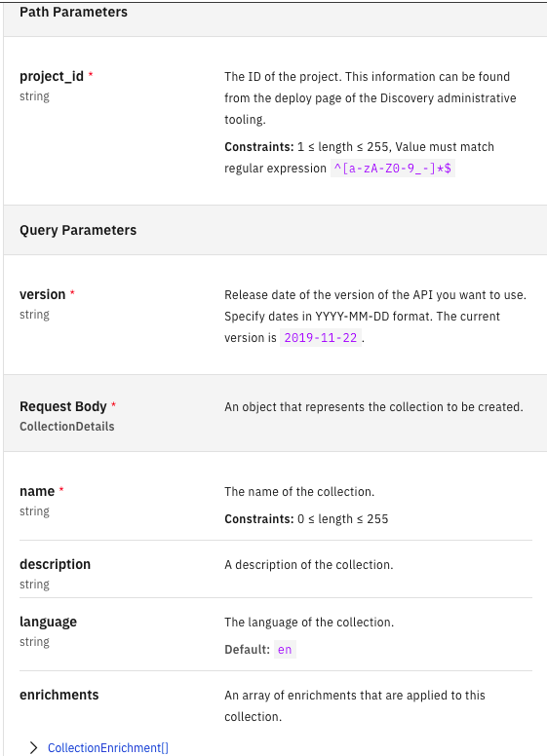Click the name field label
The width and height of the screenshot is (547, 756).
(37, 491)
